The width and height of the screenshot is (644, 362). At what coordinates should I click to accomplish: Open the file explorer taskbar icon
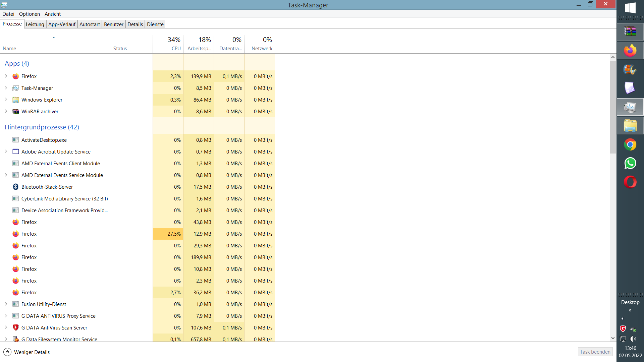pos(630,126)
